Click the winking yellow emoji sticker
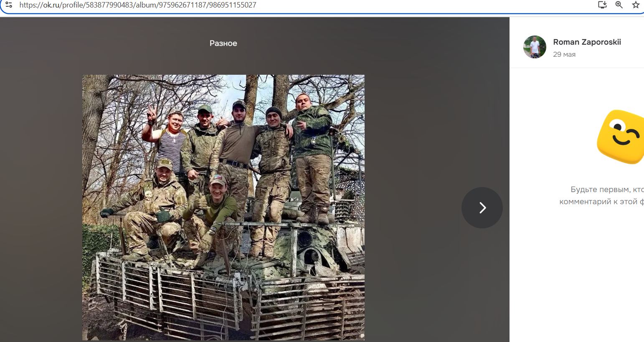The height and width of the screenshot is (342, 644). (x=621, y=137)
